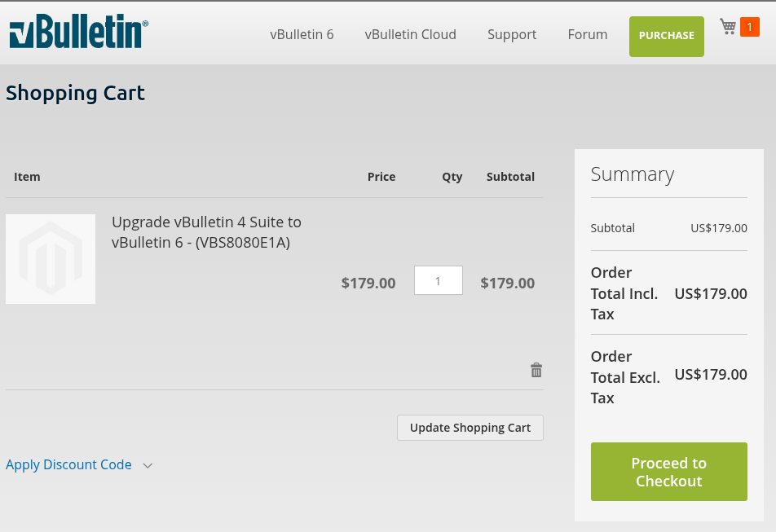Remove item using the trash can icon
The image size is (776, 532).
[536, 370]
